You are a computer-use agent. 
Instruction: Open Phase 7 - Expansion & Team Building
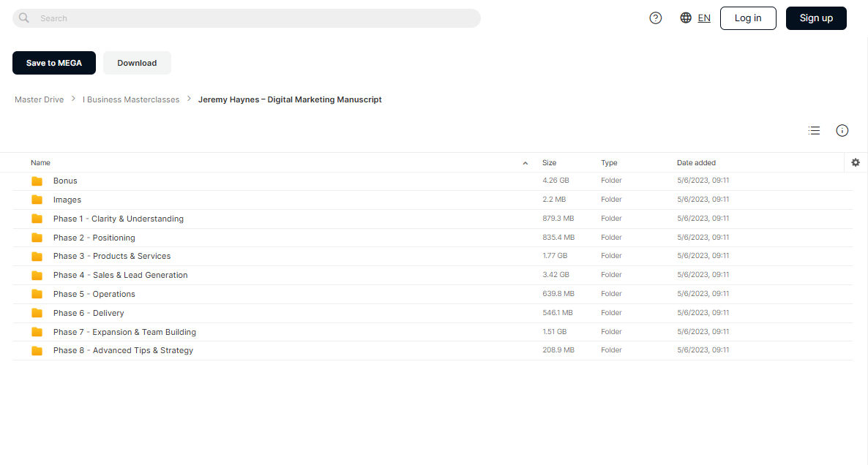click(124, 332)
